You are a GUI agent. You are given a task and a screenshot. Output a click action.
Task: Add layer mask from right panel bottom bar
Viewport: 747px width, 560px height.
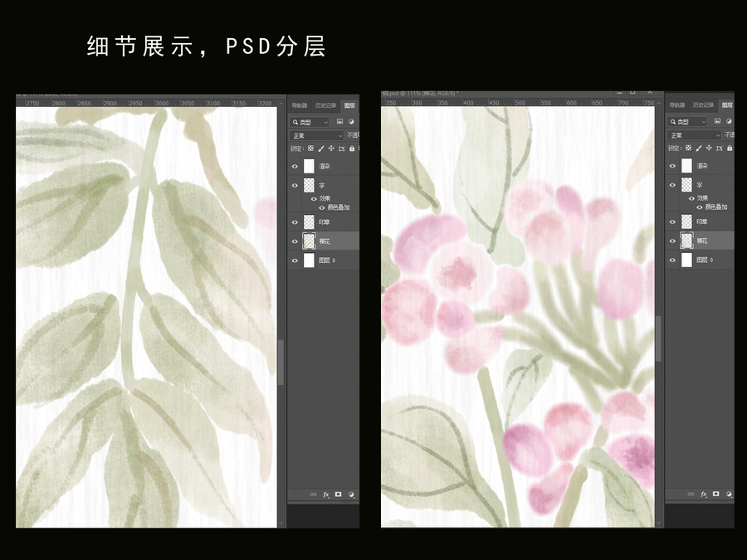[716, 494]
